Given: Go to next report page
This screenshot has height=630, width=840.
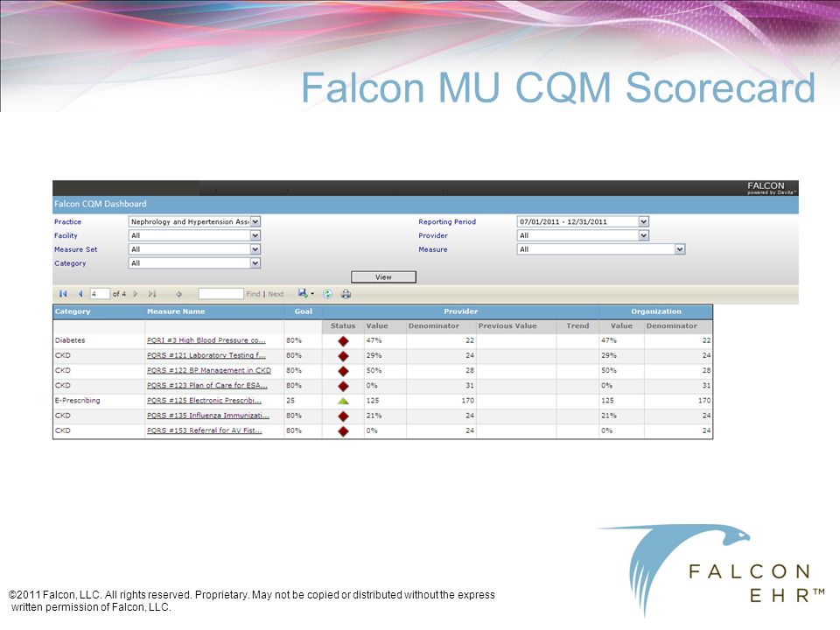Looking at the screenshot, I should (x=136, y=294).
